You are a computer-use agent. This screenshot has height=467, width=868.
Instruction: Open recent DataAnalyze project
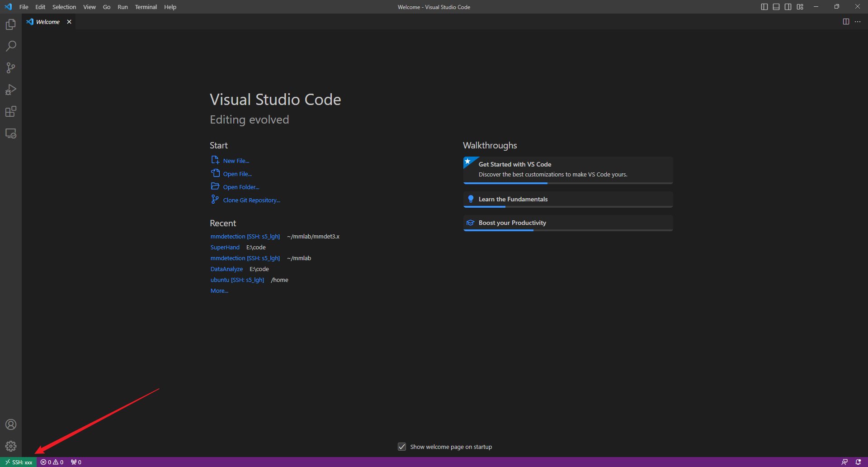click(x=226, y=269)
